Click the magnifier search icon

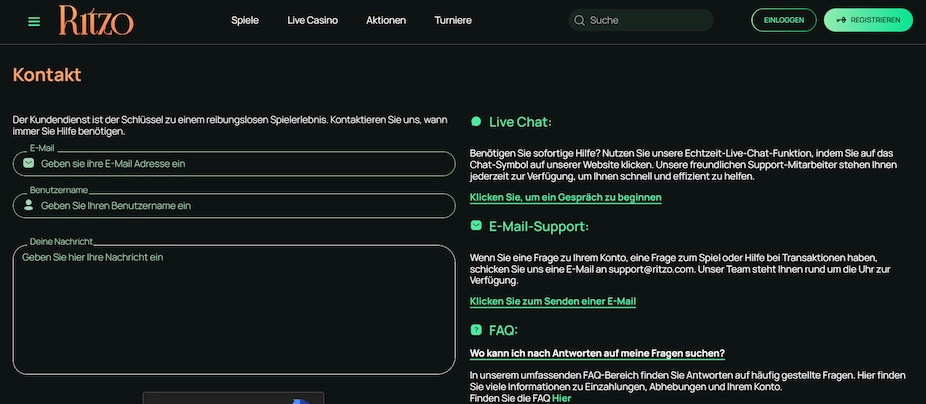579,20
